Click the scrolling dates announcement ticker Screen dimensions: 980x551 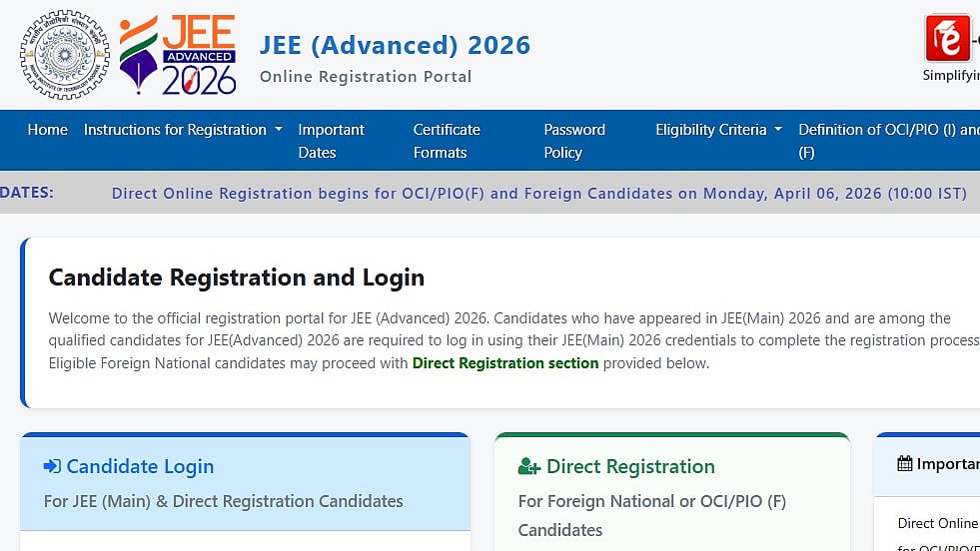coord(538,194)
